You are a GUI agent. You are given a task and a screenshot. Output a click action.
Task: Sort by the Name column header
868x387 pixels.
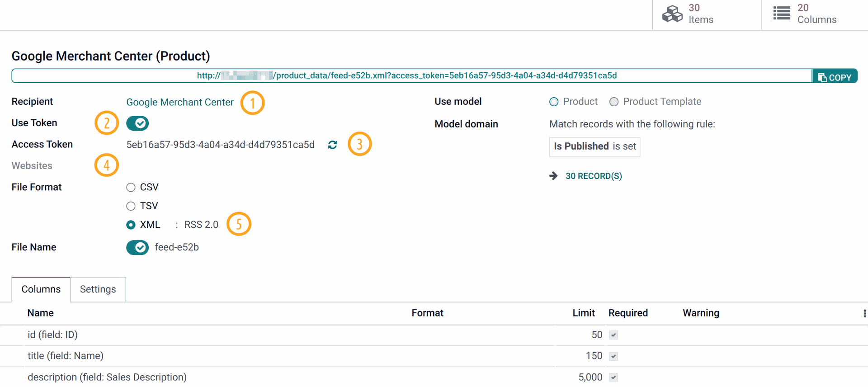pyautogui.click(x=41, y=313)
